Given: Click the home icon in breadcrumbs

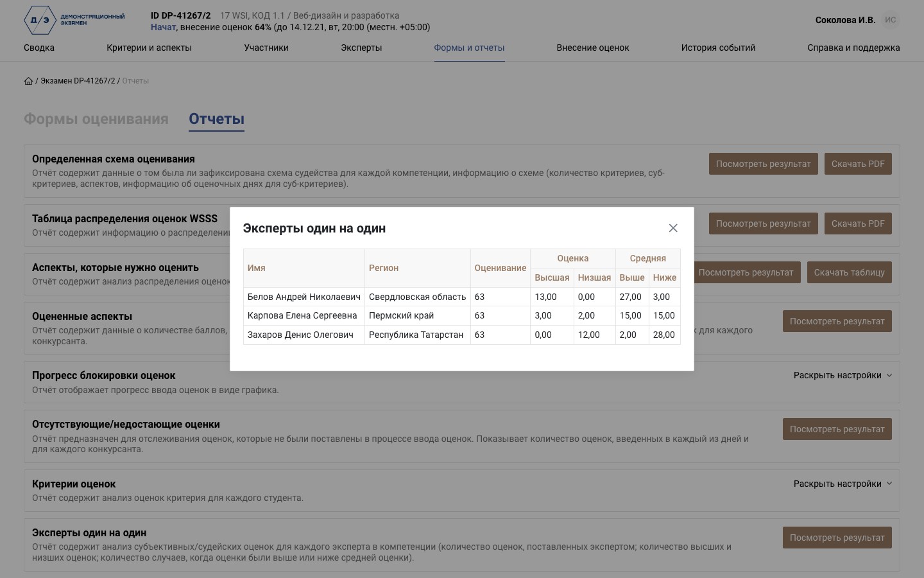Looking at the screenshot, I should tap(28, 81).
